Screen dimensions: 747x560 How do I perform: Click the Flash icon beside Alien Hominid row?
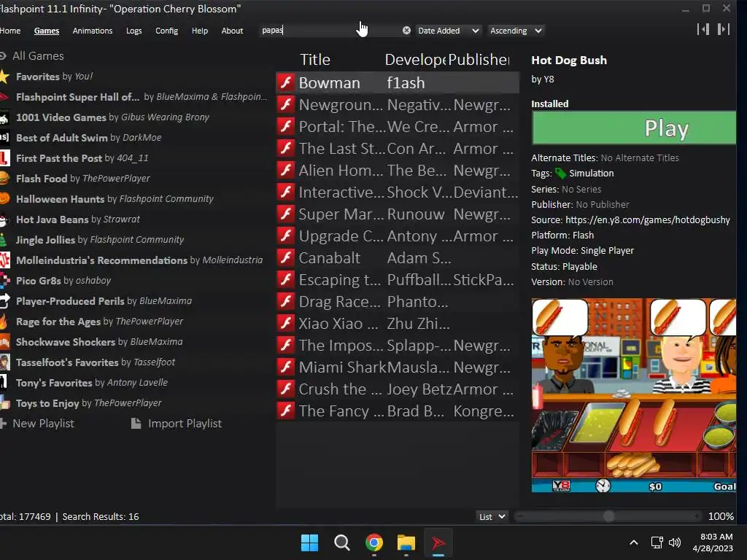(x=286, y=170)
